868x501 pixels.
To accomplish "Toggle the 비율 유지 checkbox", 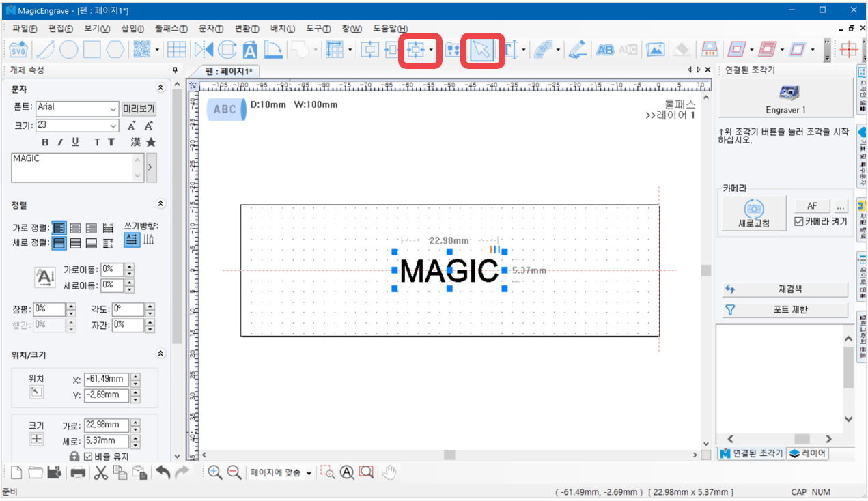I will (87, 456).
